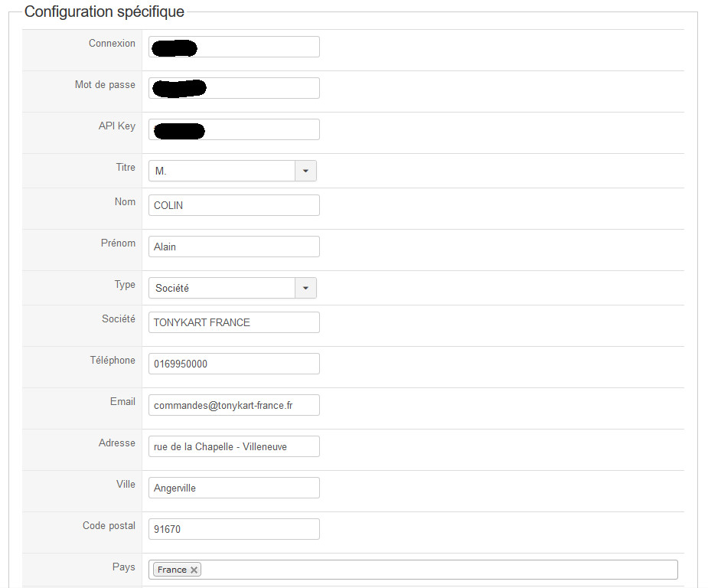Focus the Email address field

[233, 405]
